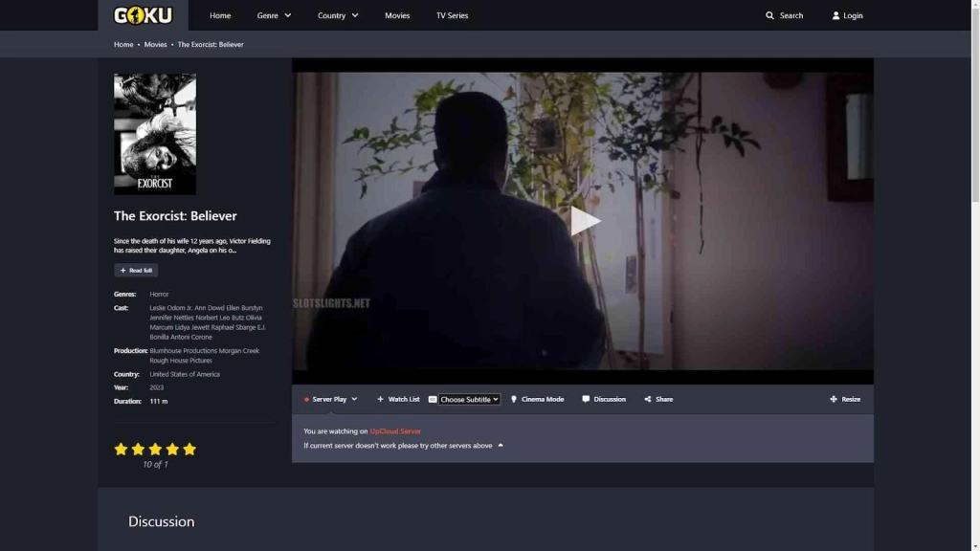
Task: Add movie to Watch List
Action: tap(398, 399)
